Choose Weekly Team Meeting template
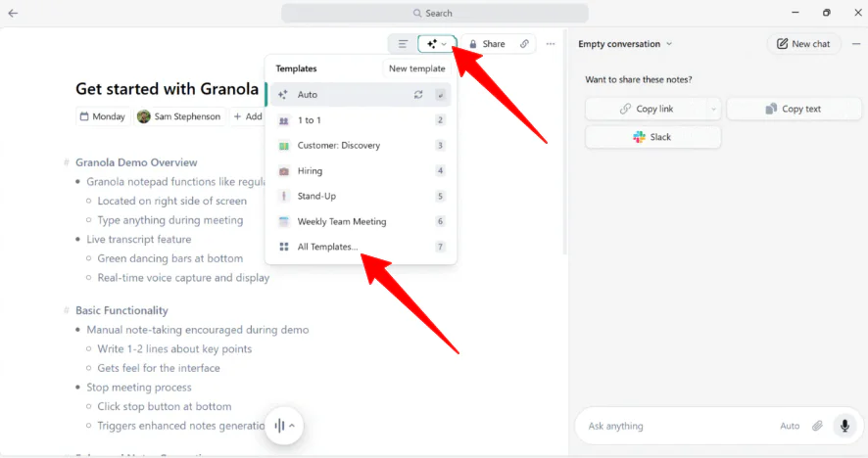Screen dimensions: 868x458 361,221
